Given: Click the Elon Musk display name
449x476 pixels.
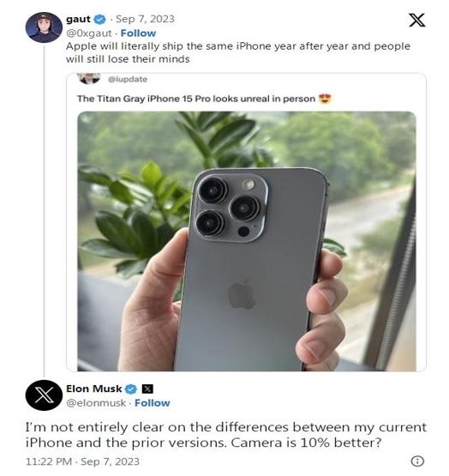Looking at the screenshot, I should click(94, 389).
